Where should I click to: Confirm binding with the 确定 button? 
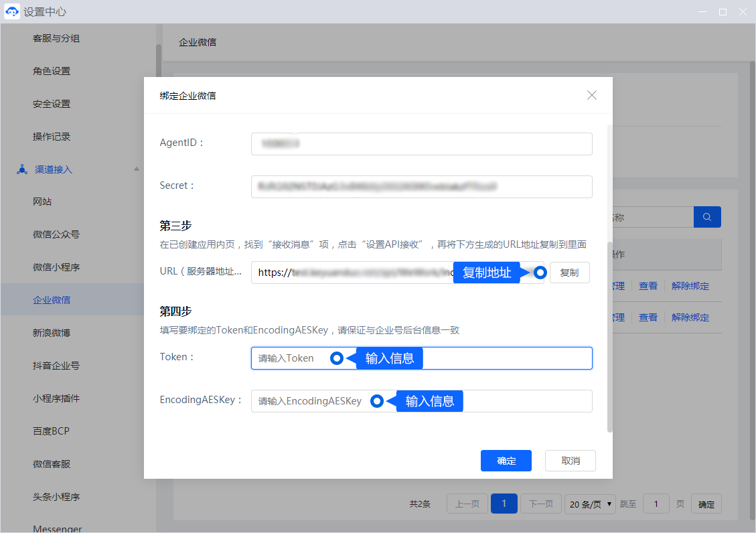click(x=506, y=461)
